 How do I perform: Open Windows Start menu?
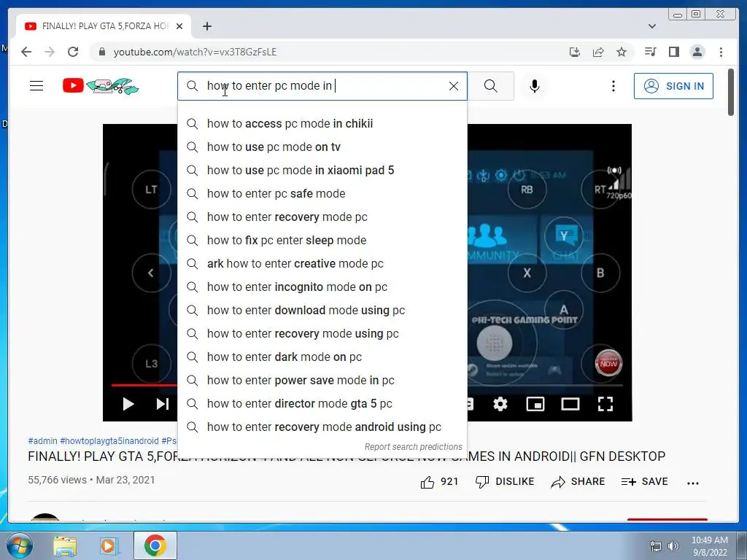[20, 545]
